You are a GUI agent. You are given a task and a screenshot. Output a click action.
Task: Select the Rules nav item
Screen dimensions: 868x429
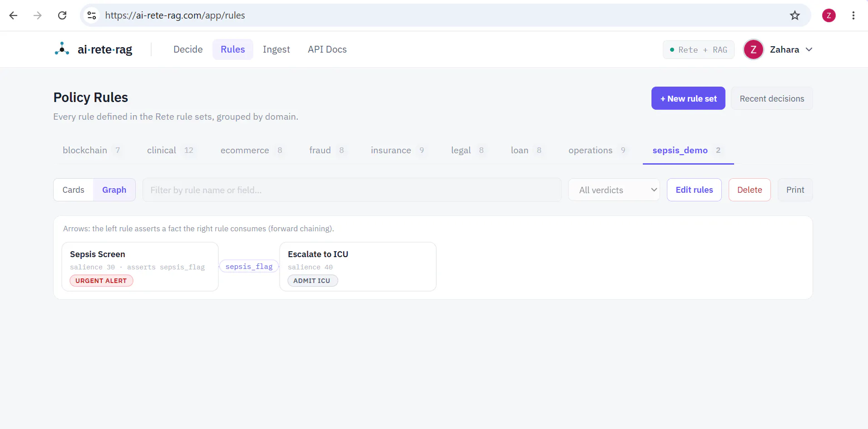(x=233, y=49)
